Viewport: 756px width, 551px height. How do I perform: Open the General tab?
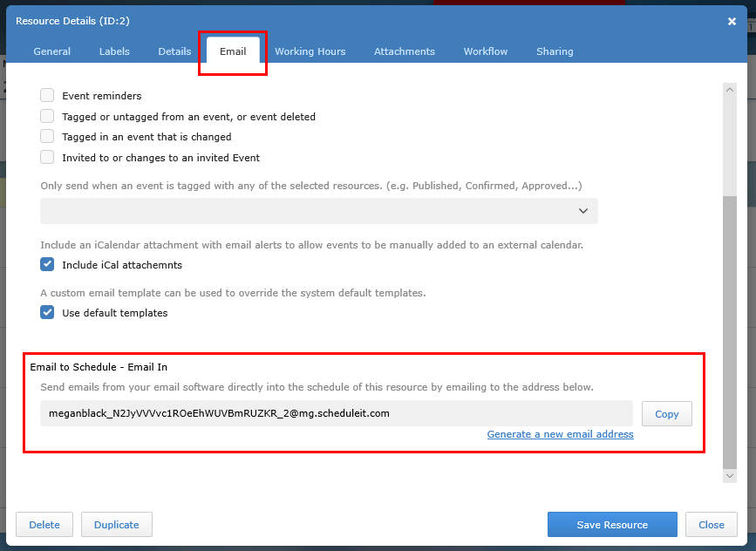(x=51, y=51)
